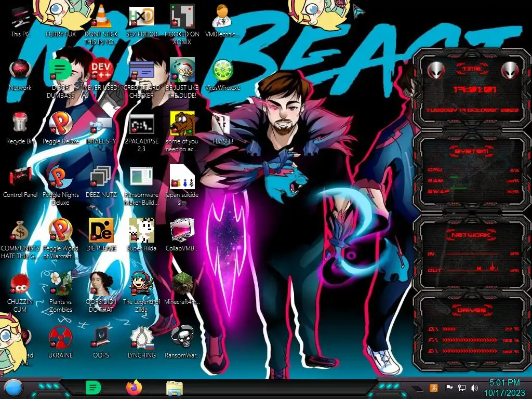This screenshot has height=399, width=532.
Task: Click the volume speaker tray icon
Action: tap(474, 388)
